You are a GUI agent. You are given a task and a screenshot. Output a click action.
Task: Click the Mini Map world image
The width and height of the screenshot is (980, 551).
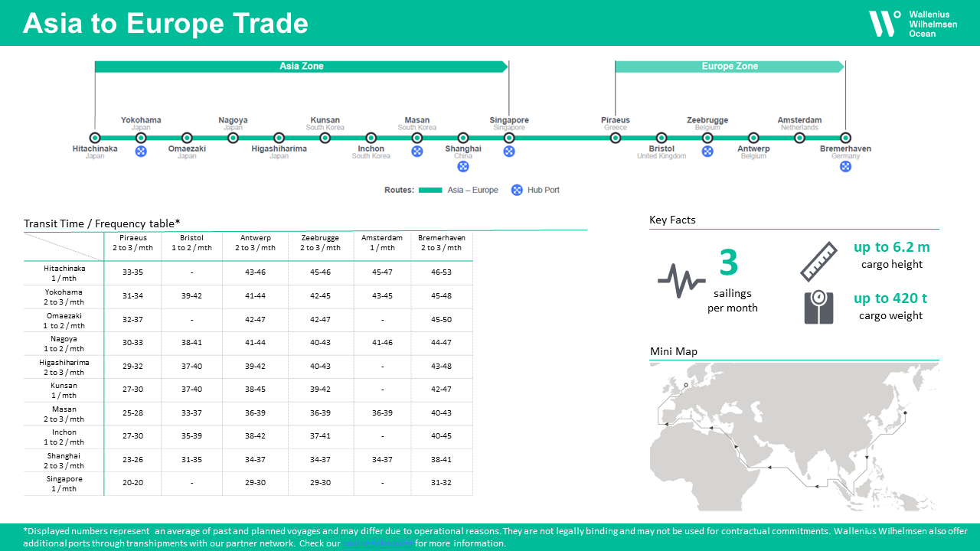(x=794, y=436)
